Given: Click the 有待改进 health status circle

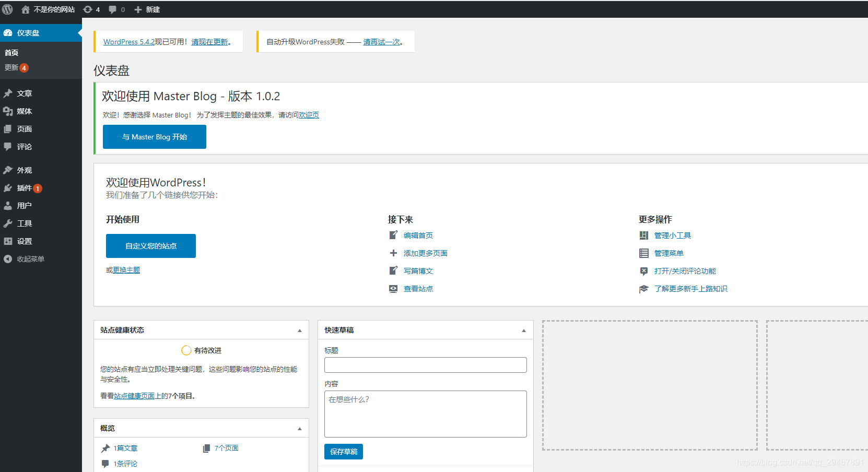Looking at the screenshot, I should point(186,350).
